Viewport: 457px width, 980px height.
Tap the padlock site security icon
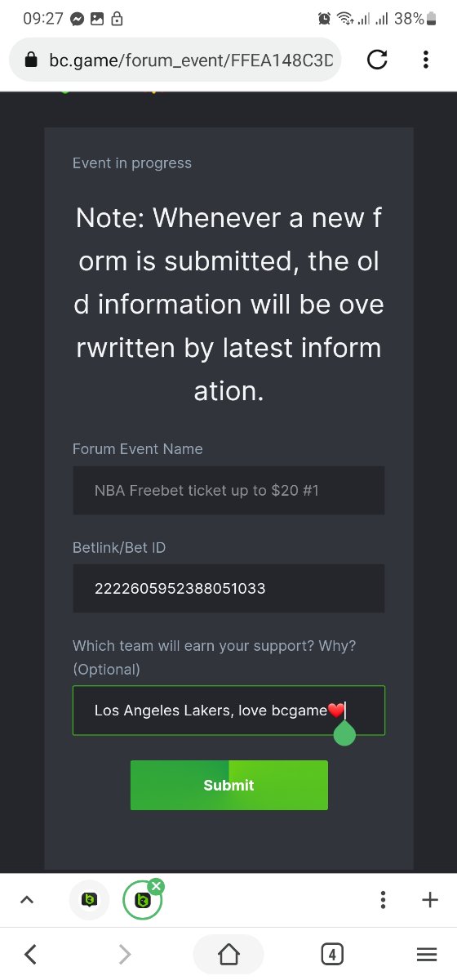pyautogui.click(x=32, y=60)
